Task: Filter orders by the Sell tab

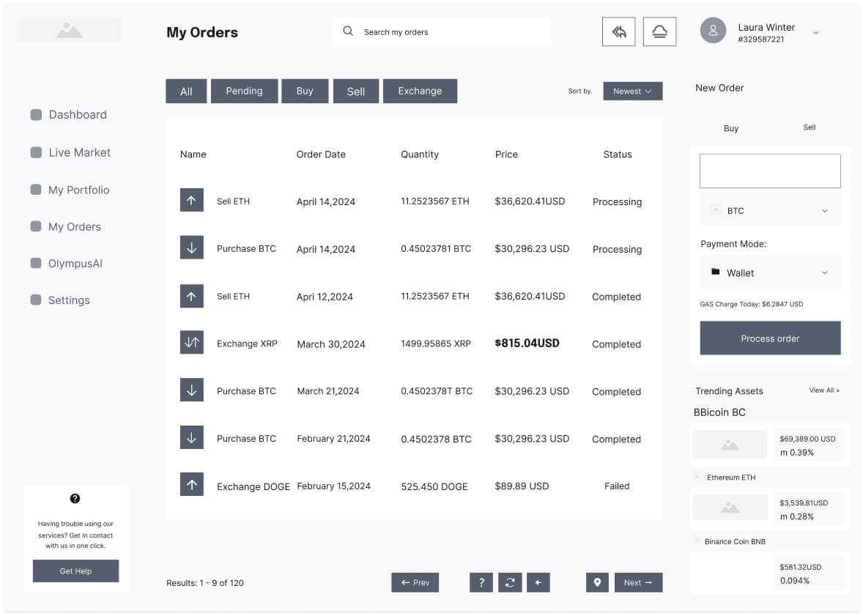Action: 355,91
